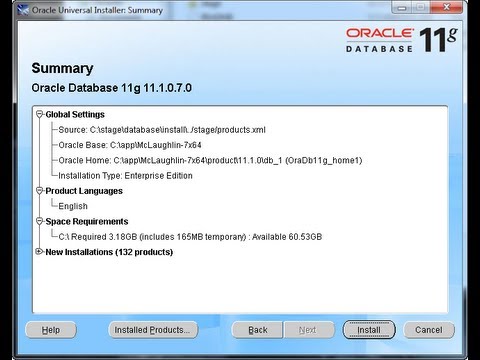This screenshot has height=360, width=480.
Task: Minimize the installer window
Action: coord(402,7)
